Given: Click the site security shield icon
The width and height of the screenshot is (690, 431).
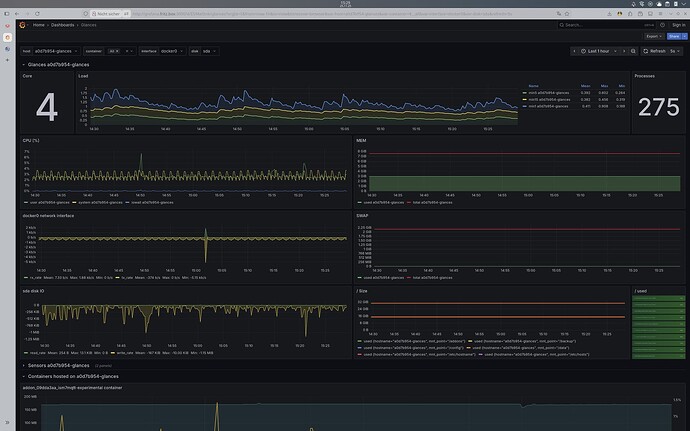Looking at the screenshot, I should [85, 14].
